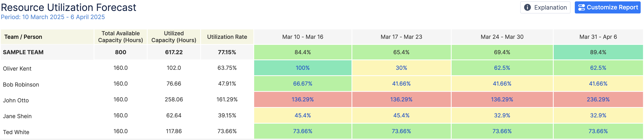
Task: Click the Ted White name cell
Action: click(16, 132)
